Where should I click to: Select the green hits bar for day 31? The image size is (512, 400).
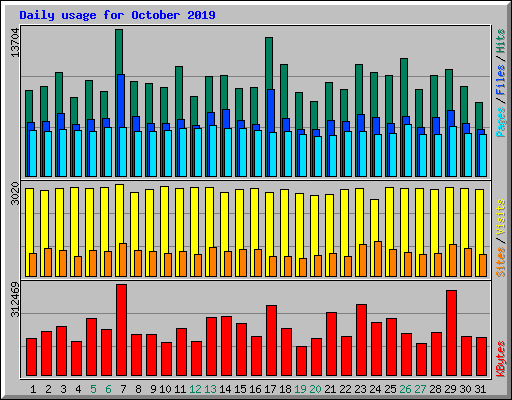tap(479, 116)
